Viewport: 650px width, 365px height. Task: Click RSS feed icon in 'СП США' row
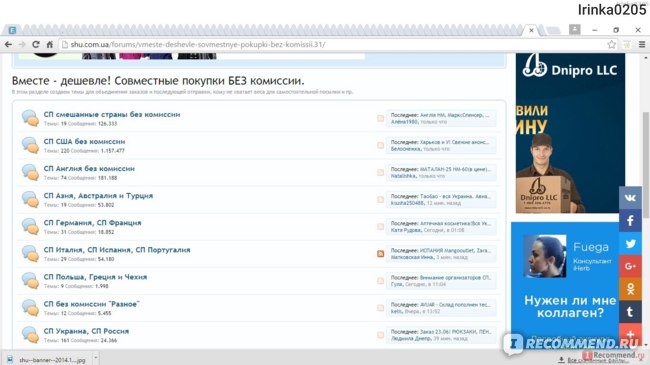click(x=381, y=145)
